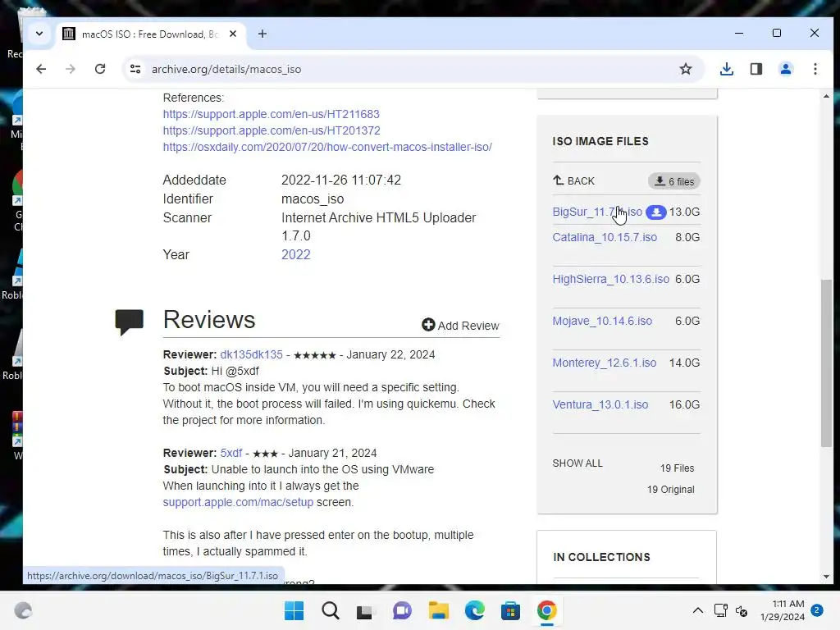This screenshot has width=840, height=630.
Task: Open Apple support HT201372 link
Action: (x=272, y=130)
